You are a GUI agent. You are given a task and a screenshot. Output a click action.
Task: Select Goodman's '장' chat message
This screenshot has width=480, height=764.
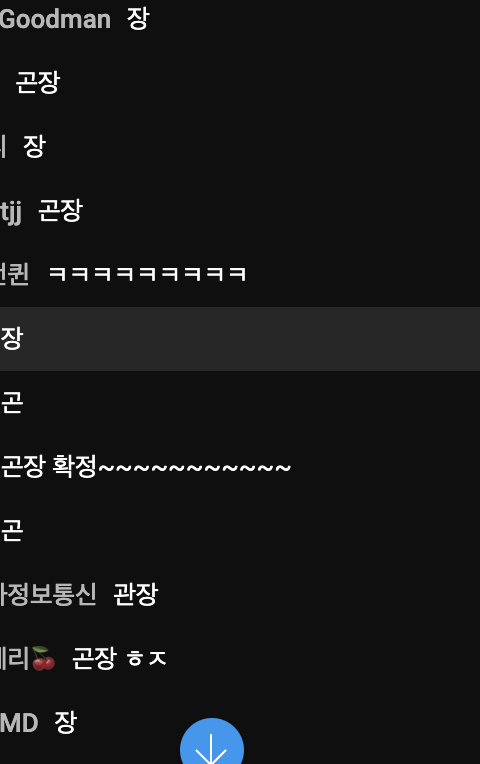point(138,19)
